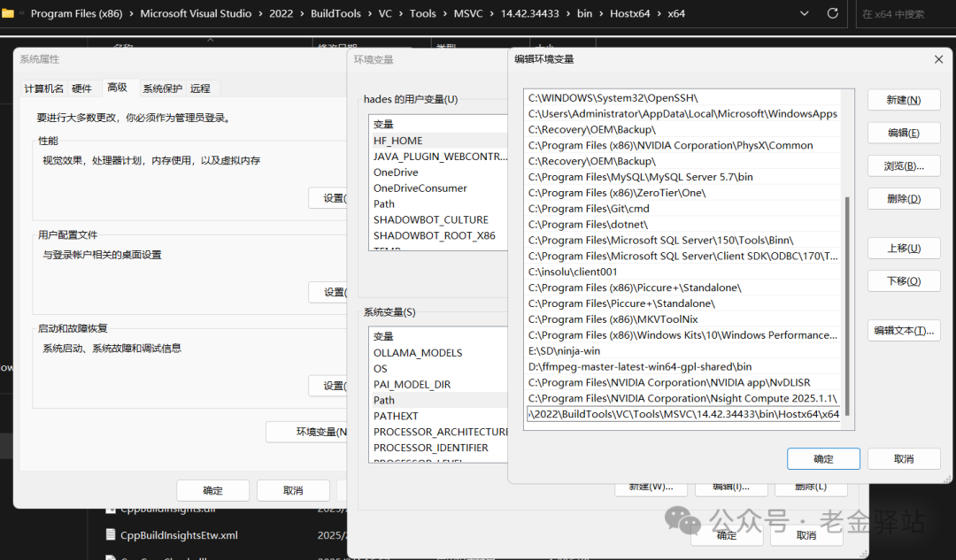
Task: Click the 下移(O) button
Action: point(904,281)
